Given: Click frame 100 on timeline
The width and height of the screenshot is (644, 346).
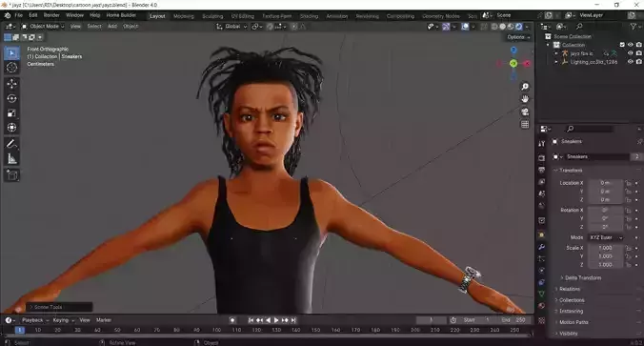Looking at the screenshot, I should [216, 330].
